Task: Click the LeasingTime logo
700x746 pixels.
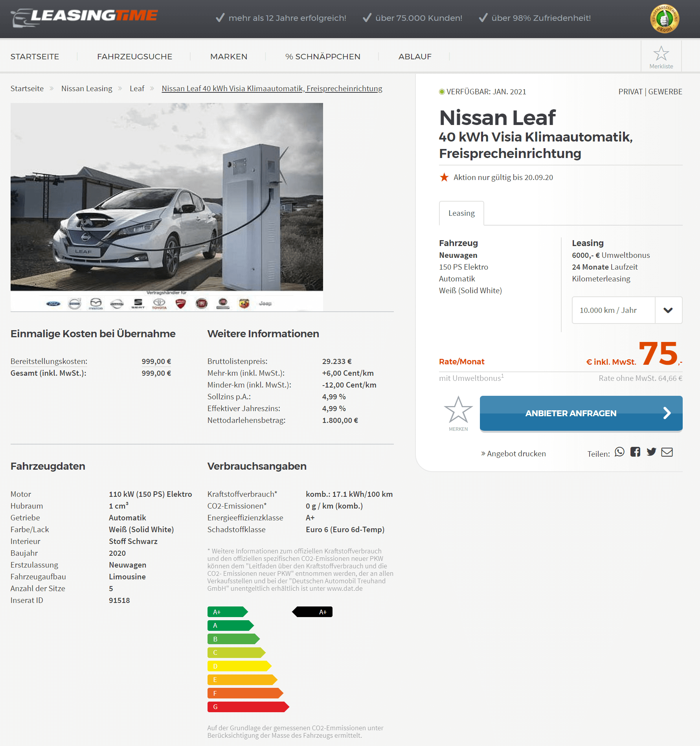Action: point(84,17)
